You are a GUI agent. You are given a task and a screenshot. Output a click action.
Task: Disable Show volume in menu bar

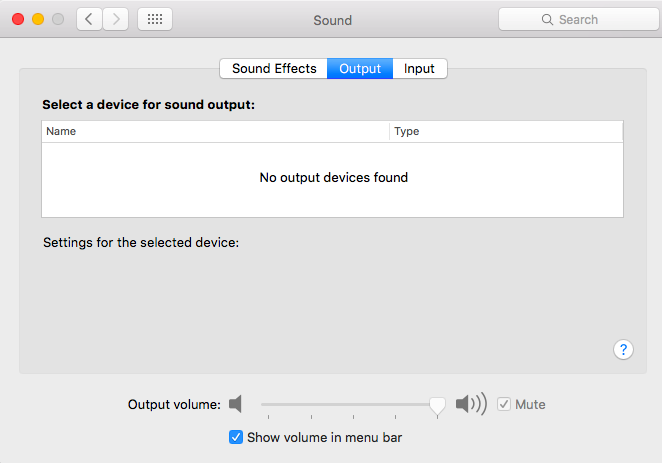point(236,437)
